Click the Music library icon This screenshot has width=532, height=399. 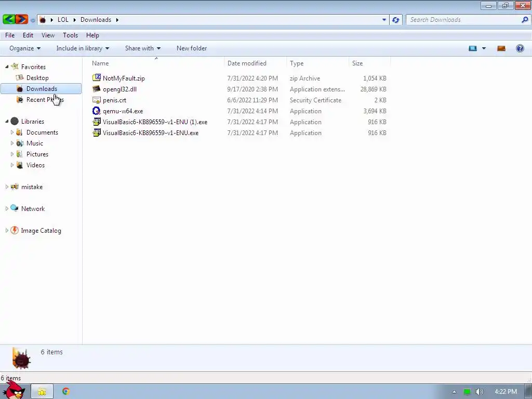[x=20, y=143]
